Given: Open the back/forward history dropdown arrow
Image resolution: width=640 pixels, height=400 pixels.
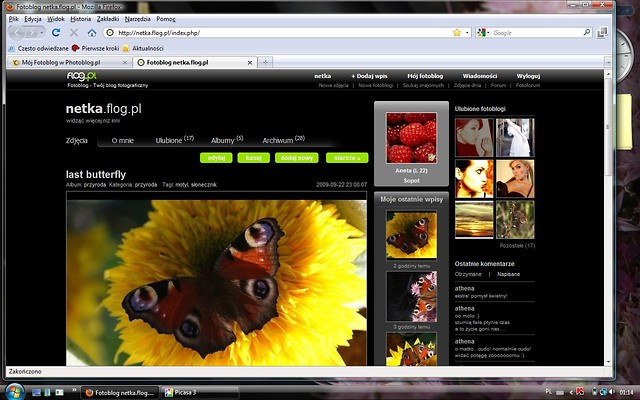Looking at the screenshot, I should click(x=42, y=33).
